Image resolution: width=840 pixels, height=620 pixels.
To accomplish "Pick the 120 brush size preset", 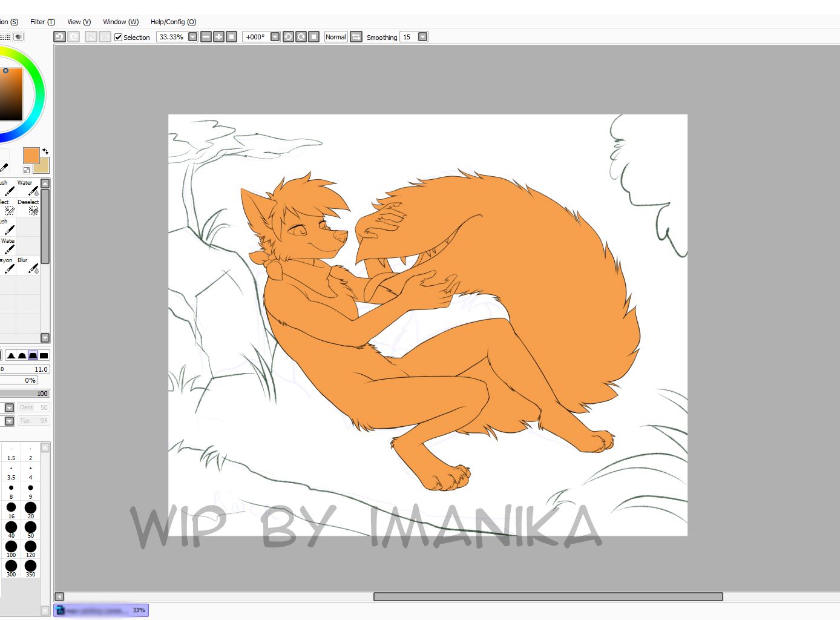I will pos(30,549).
